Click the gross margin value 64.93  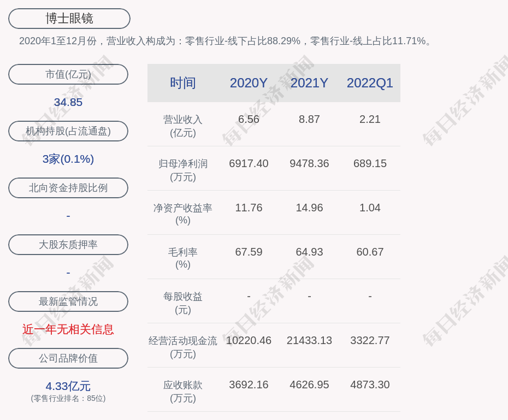click(309, 252)
